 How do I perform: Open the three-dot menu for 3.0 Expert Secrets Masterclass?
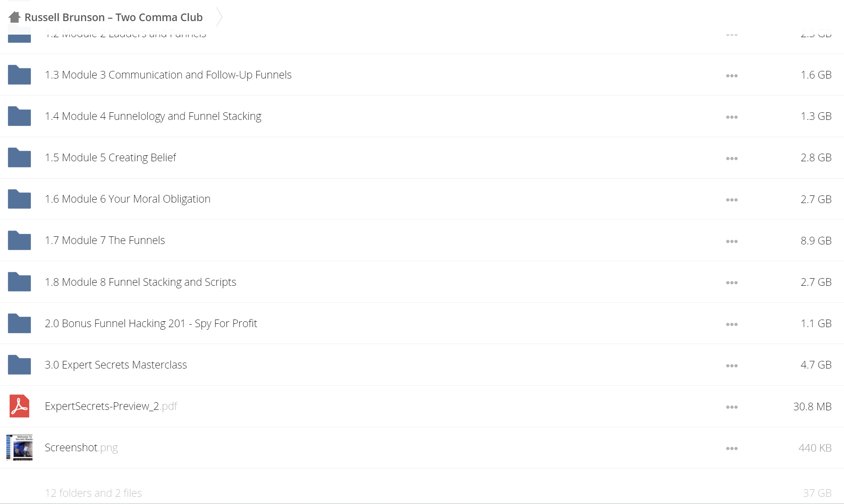tap(732, 366)
